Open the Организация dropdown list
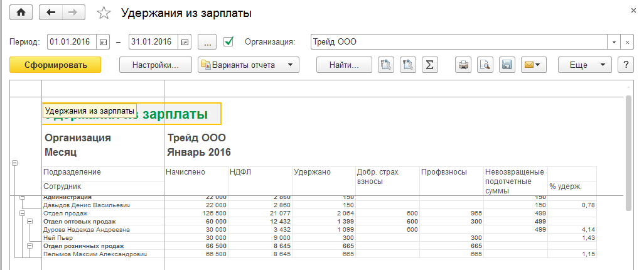 coord(614,42)
